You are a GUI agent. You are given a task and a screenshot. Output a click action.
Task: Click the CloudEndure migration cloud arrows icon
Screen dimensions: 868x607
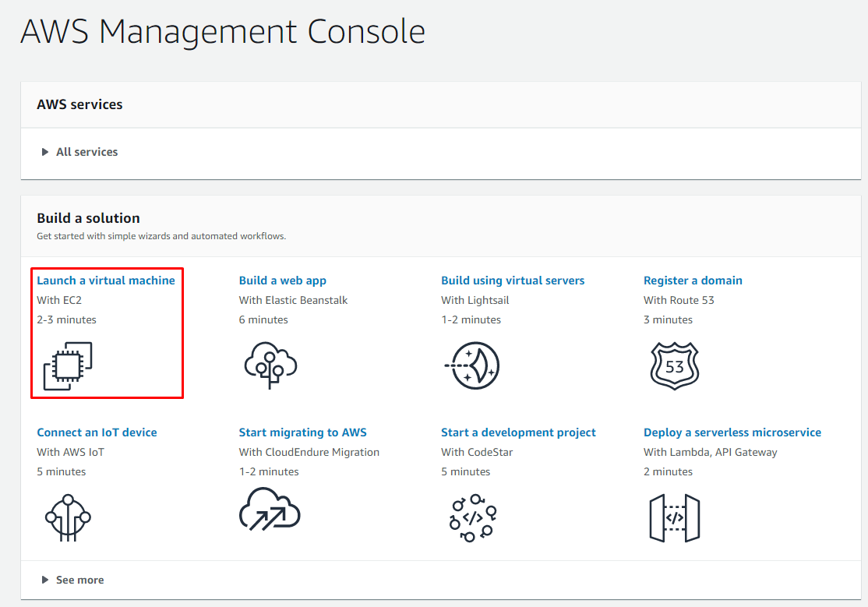click(270, 510)
